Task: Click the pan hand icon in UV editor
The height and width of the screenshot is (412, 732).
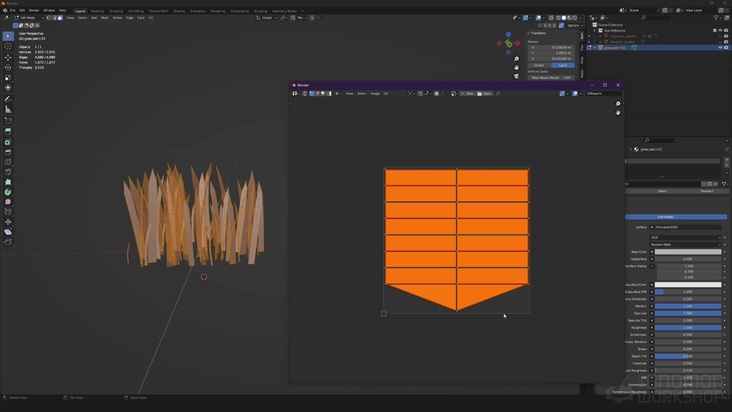Action: 618,113
